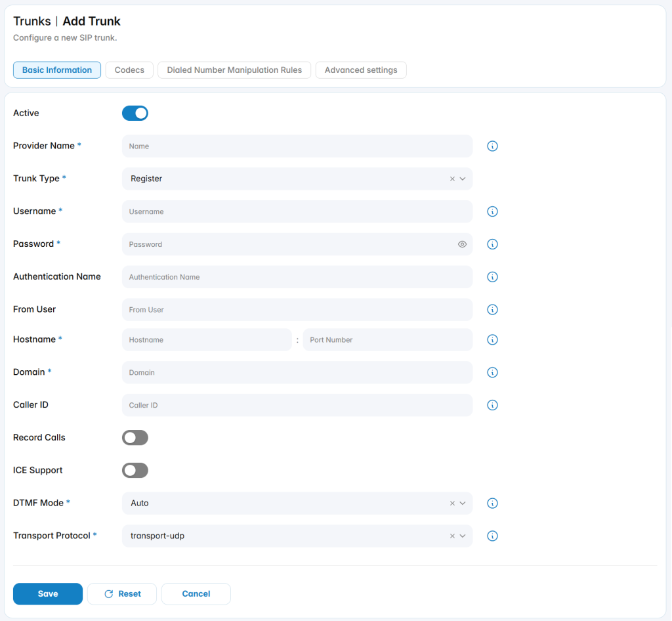Click info icon next to From User
Image resolution: width=672 pixels, height=621 pixels.
pos(492,309)
